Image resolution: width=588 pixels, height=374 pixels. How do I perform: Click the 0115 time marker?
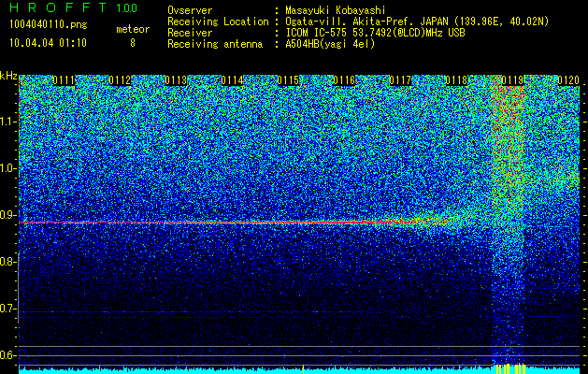coord(288,80)
